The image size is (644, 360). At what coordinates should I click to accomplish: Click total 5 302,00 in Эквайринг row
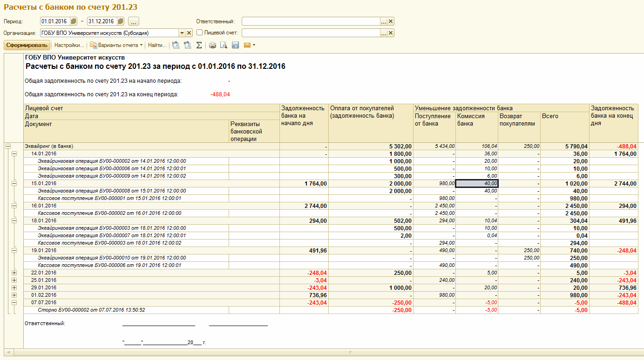tap(371, 146)
